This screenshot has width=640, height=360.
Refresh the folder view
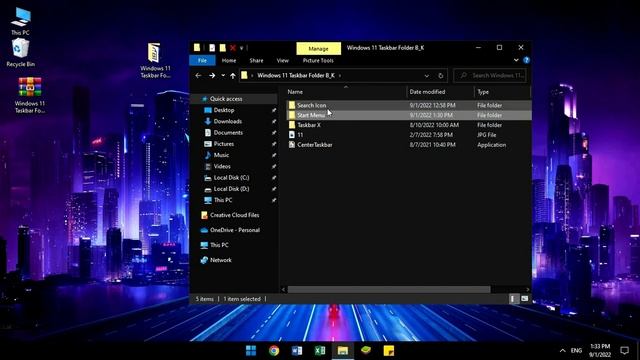[440, 76]
